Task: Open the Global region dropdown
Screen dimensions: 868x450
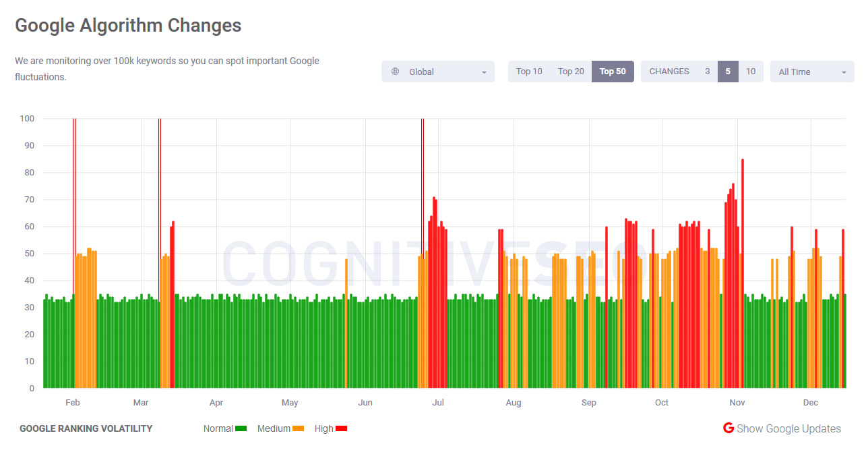Action: (438, 71)
